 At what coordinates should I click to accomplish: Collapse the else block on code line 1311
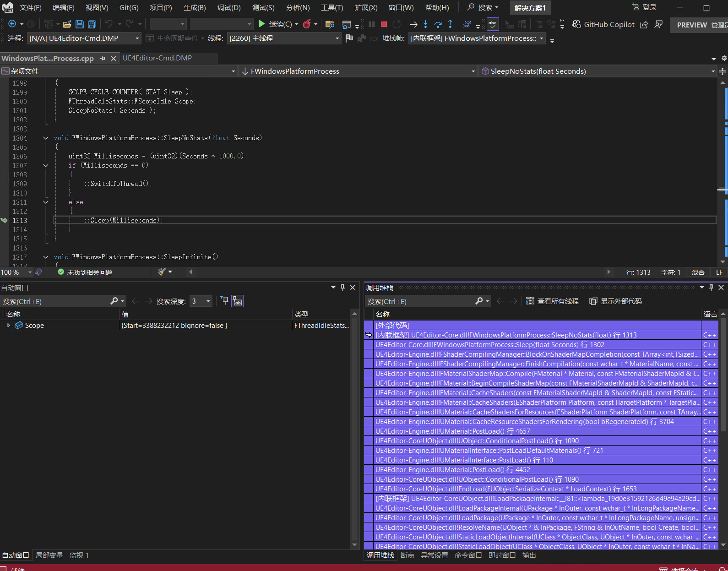46,202
